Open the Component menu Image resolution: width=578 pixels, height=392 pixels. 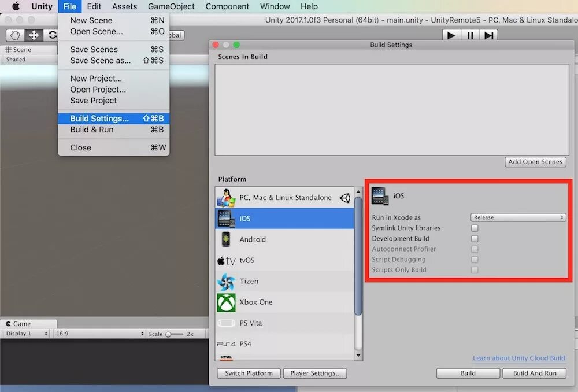click(x=227, y=6)
